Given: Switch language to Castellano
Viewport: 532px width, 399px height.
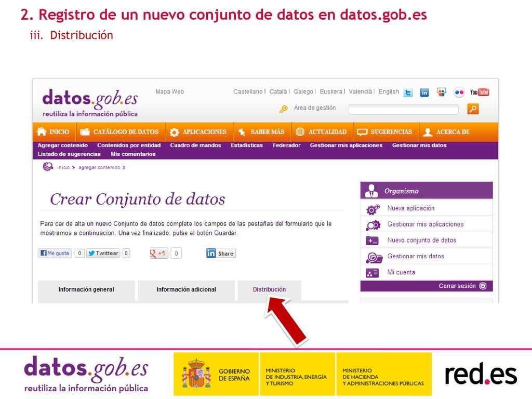Looking at the screenshot, I should coord(248,91).
